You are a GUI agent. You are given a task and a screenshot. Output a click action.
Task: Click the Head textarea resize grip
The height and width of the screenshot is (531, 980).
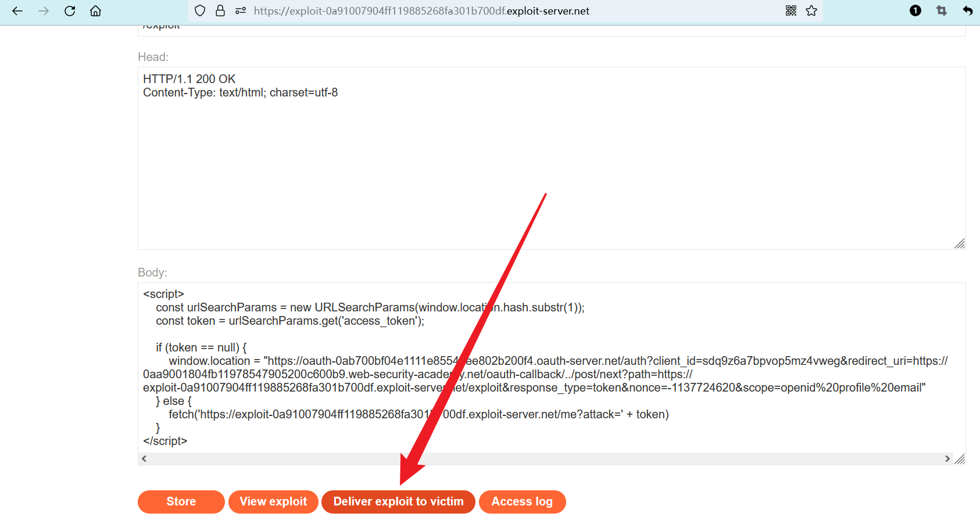coord(960,243)
